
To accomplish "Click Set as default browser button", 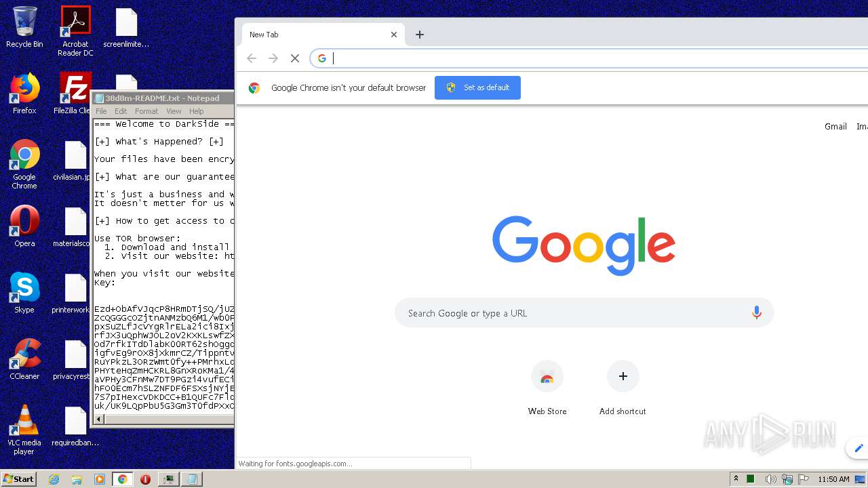I will point(477,87).
